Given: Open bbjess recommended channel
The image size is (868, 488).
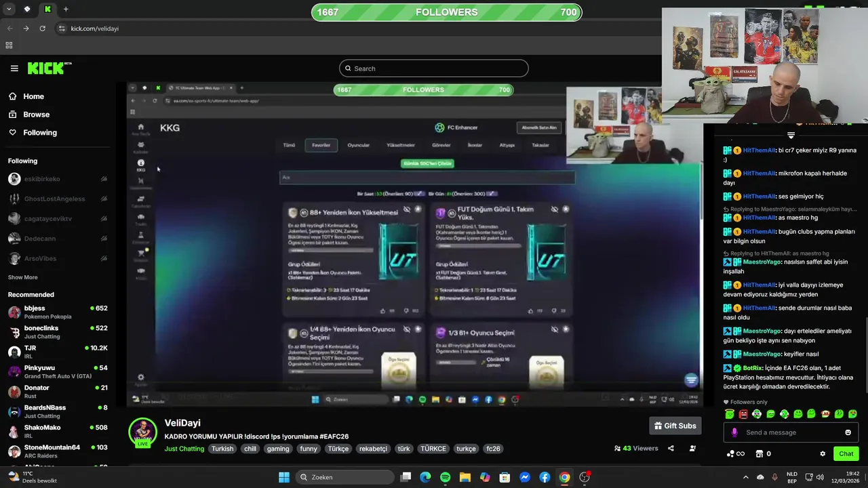Looking at the screenshot, I should pyautogui.click(x=58, y=312).
